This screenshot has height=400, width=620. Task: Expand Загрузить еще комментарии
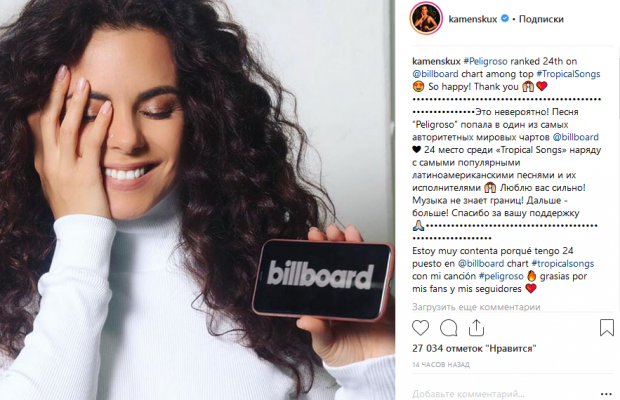coord(476,307)
